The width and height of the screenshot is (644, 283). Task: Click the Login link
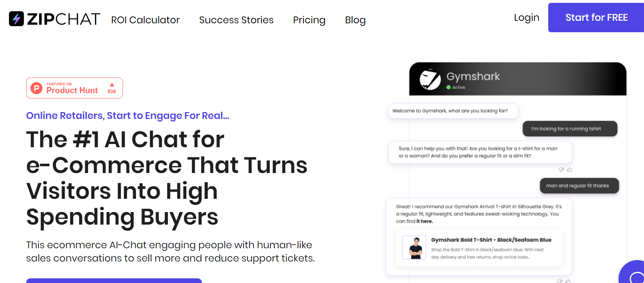(526, 17)
